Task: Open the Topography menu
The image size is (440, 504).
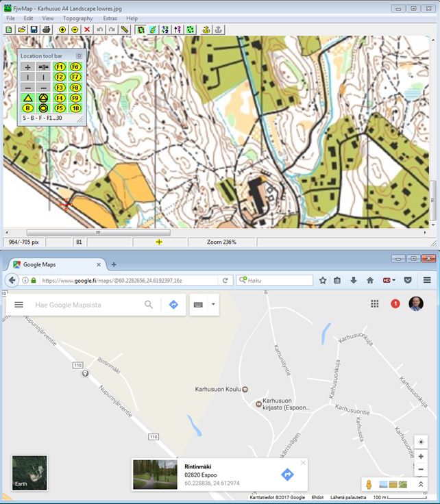Action: [78, 18]
